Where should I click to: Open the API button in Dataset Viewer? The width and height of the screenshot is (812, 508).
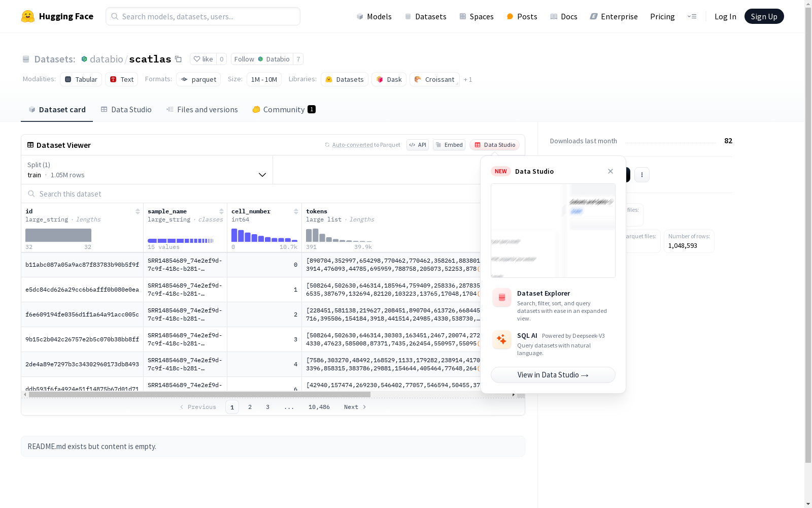(x=418, y=145)
